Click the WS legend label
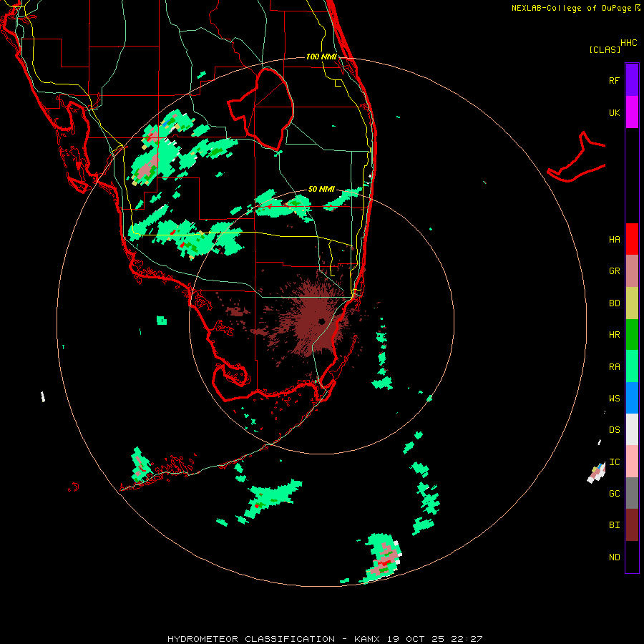 pos(614,399)
